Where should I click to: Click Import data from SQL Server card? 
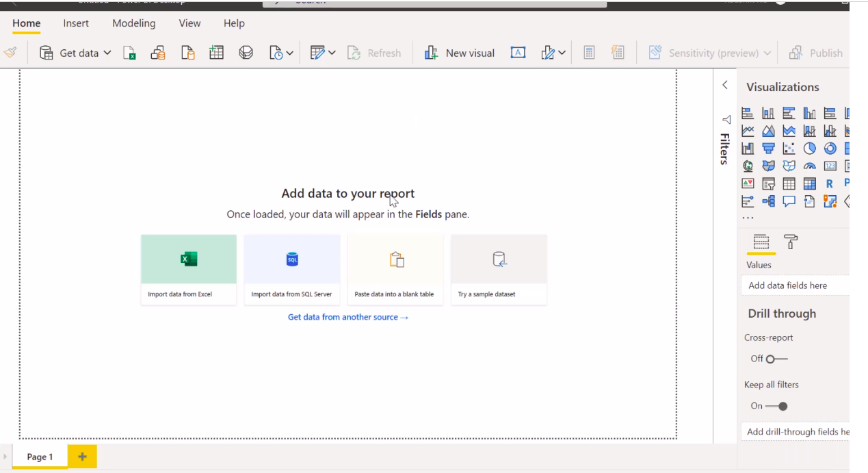[x=292, y=270]
